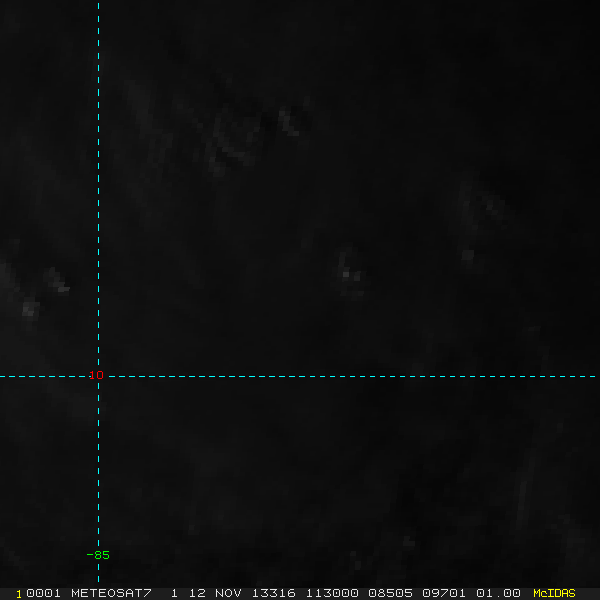The height and width of the screenshot is (600, 600).
Task: Click the METEOSAT7 satellite label
Action: (x=111, y=593)
